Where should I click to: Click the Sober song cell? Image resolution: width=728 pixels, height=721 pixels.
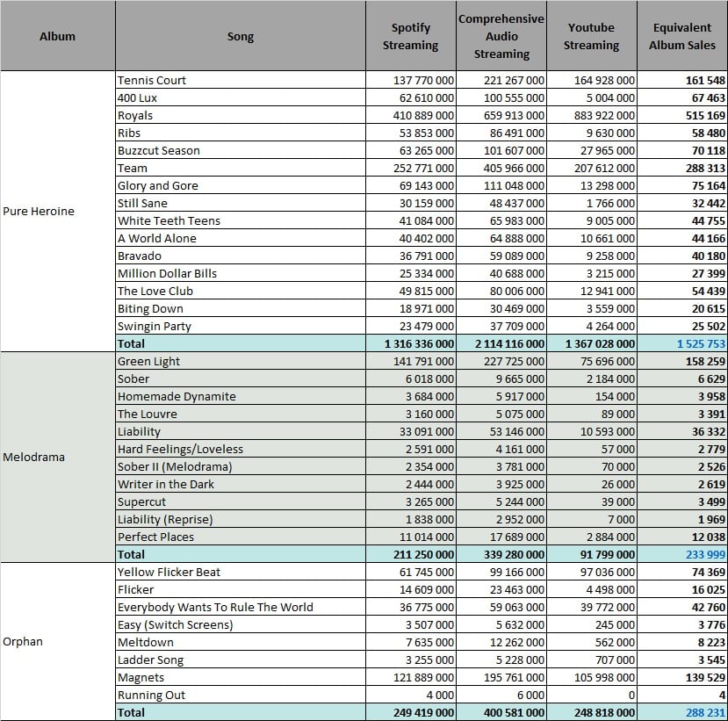(x=241, y=379)
